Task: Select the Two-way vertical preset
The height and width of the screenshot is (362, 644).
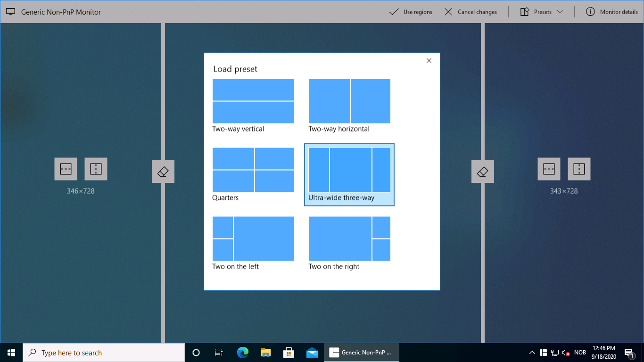Action: (253, 101)
